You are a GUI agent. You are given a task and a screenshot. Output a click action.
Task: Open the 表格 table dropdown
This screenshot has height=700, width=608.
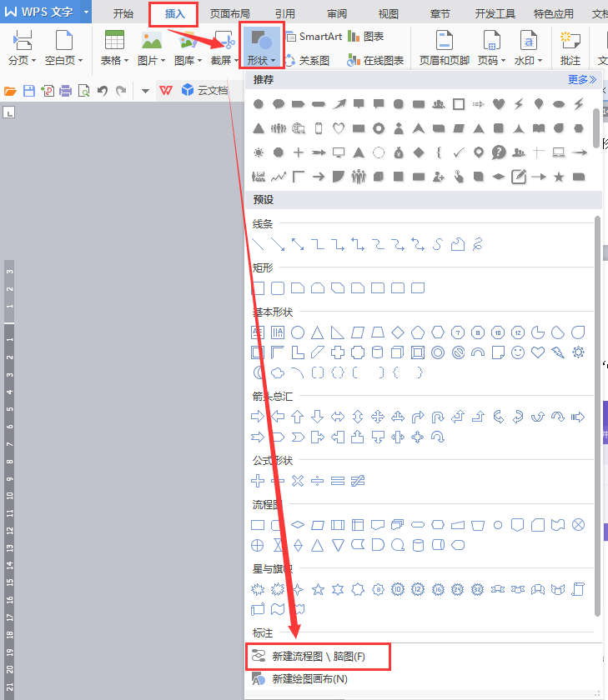pos(114,47)
